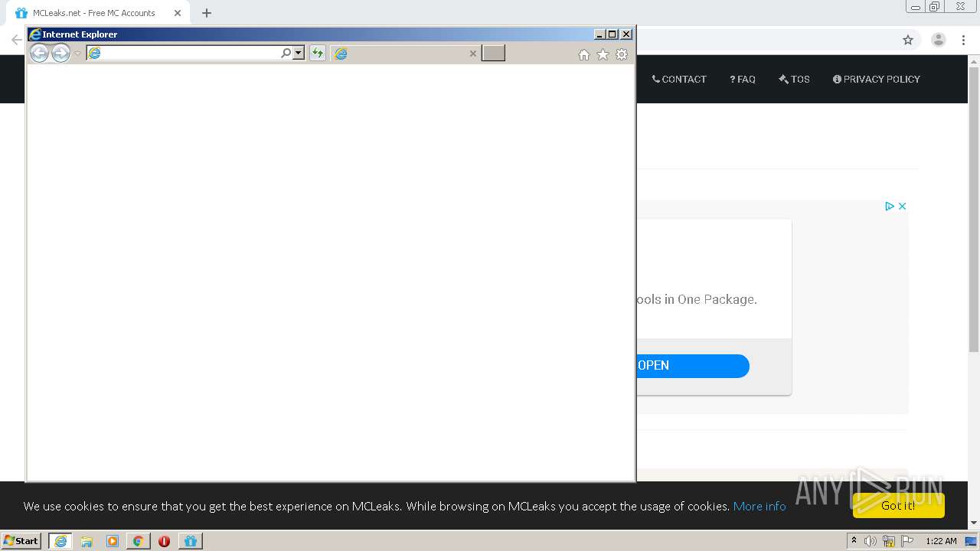Viewport: 980px width, 551px height.
Task: Open Windows Media Player from taskbar
Action: coord(113,541)
